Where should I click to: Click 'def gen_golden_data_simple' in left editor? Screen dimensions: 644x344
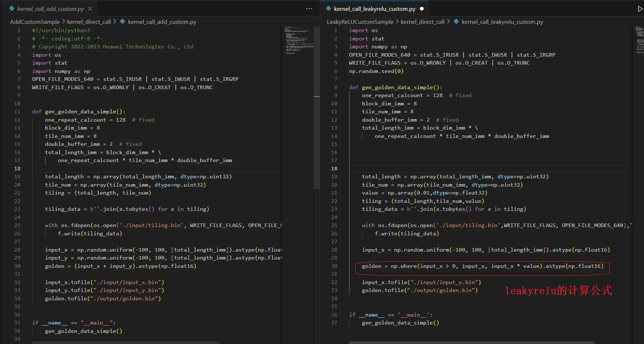point(79,112)
